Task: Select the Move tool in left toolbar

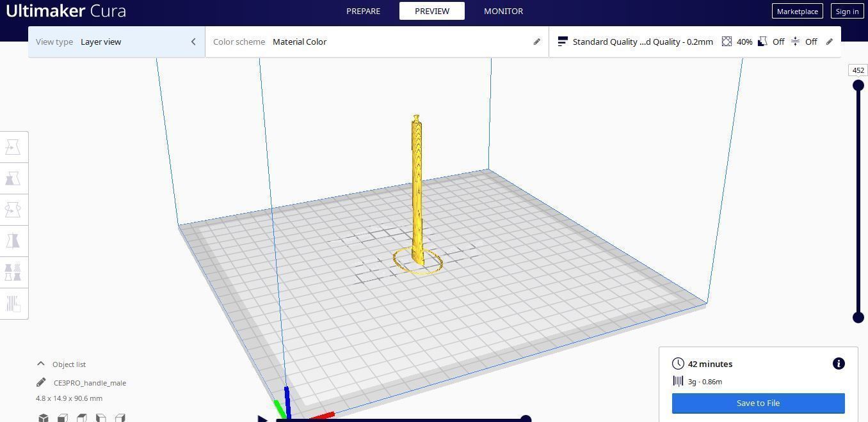Action: [x=13, y=147]
